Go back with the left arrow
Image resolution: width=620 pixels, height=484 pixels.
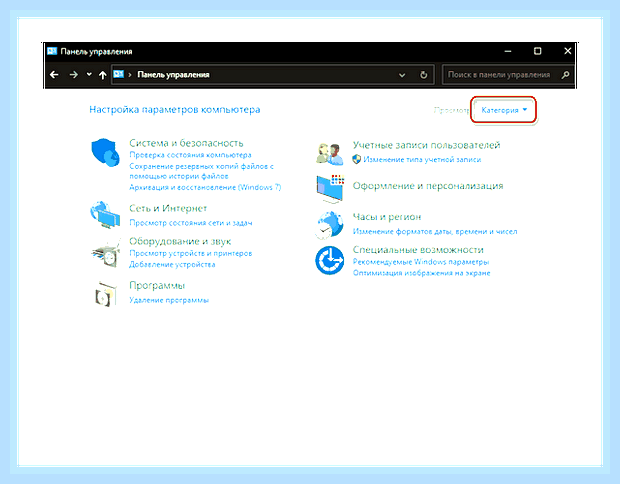54,75
